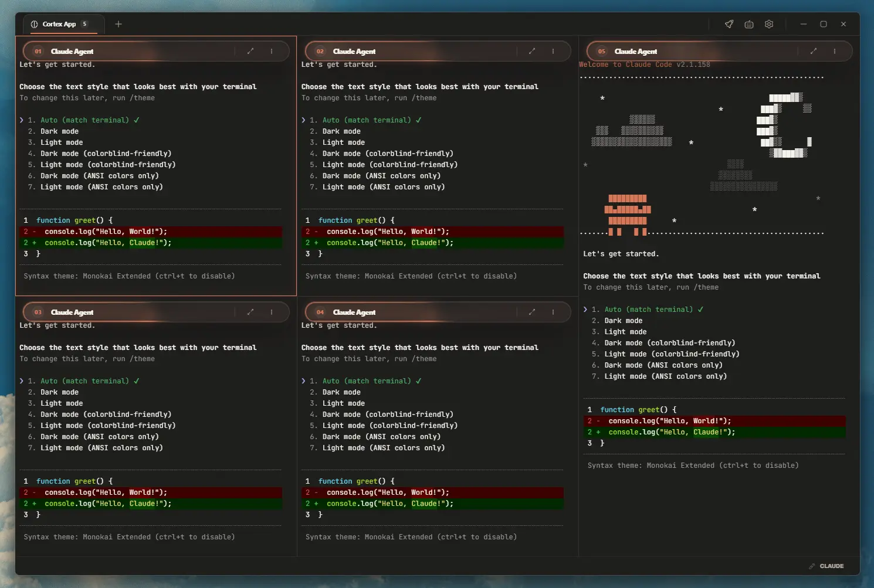Screen dimensions: 874x588
Task: Click the red 'Hello, World!' diff line in pane 02
Action: tap(432, 232)
